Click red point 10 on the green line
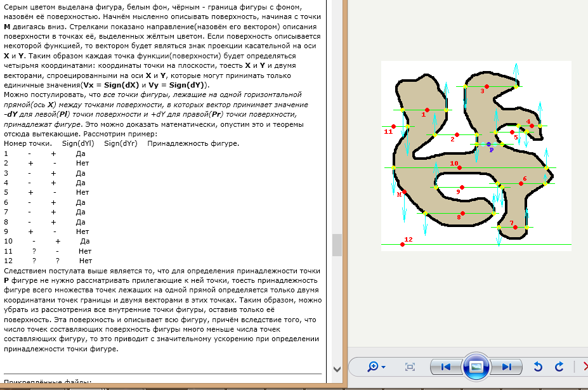 click(x=459, y=167)
